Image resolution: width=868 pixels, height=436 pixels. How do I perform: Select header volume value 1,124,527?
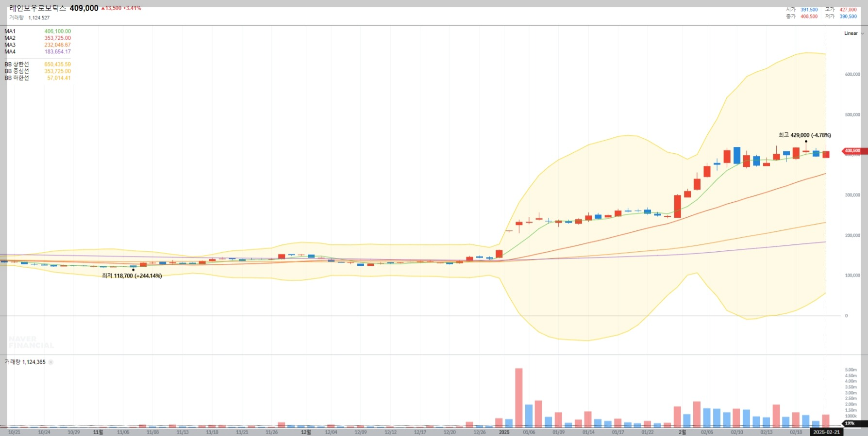click(x=39, y=18)
